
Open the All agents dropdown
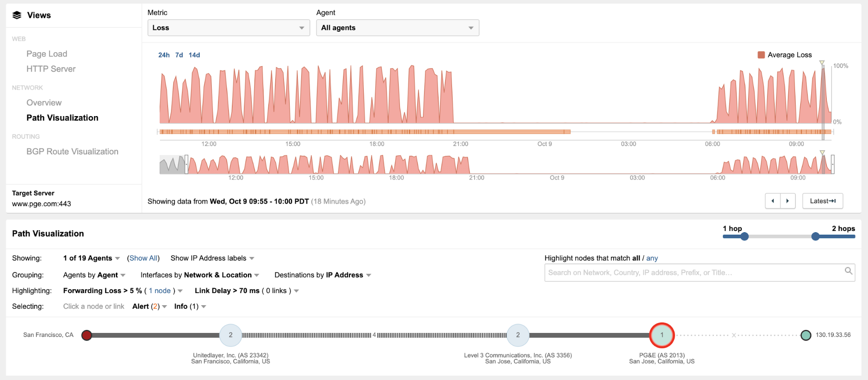point(397,28)
